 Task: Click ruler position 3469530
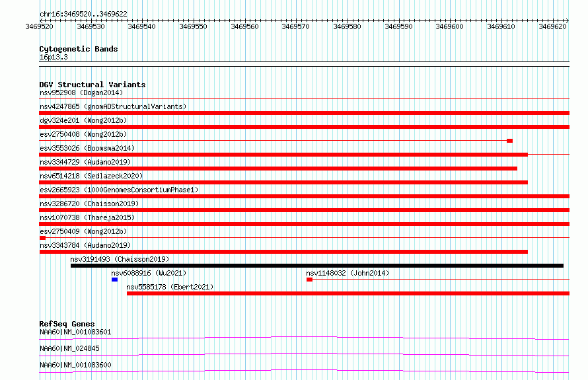click(x=91, y=26)
